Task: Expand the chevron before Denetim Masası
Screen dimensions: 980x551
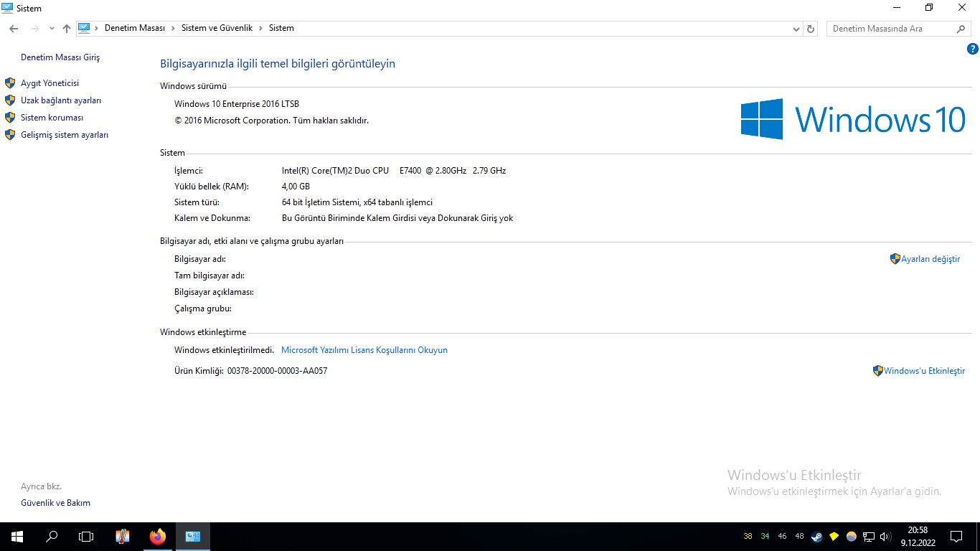Action: pyautogui.click(x=97, y=29)
